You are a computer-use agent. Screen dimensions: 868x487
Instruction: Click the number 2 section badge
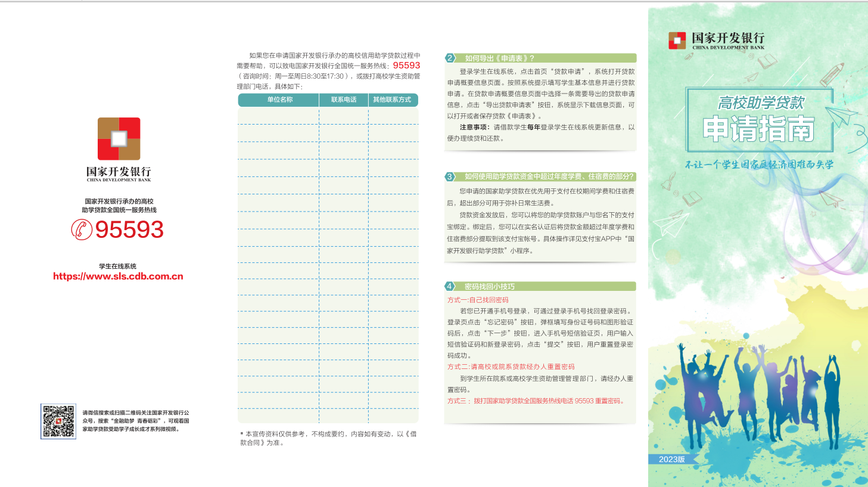tap(450, 58)
